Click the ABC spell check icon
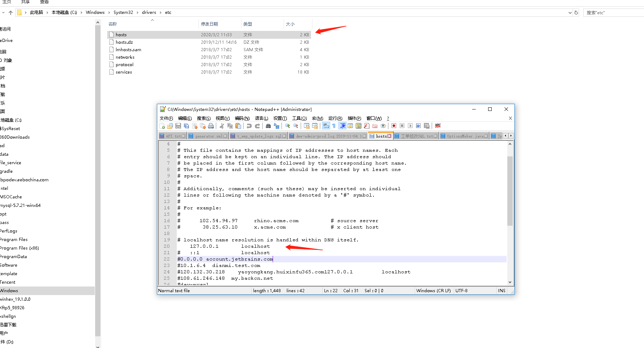The height and width of the screenshot is (348, 644). click(438, 126)
